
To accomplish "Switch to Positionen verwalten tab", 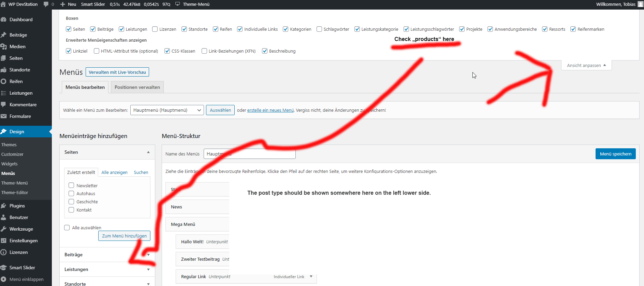I will click(x=137, y=87).
